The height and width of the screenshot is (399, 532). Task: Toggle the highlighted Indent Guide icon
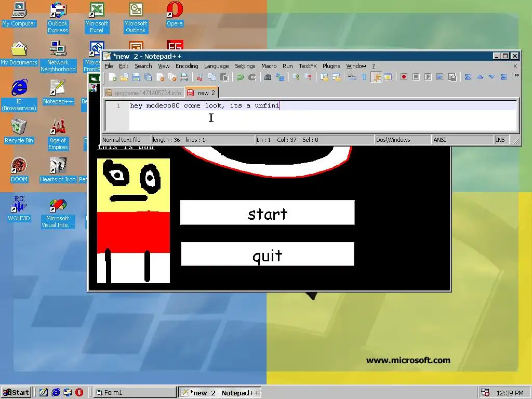[376, 77]
